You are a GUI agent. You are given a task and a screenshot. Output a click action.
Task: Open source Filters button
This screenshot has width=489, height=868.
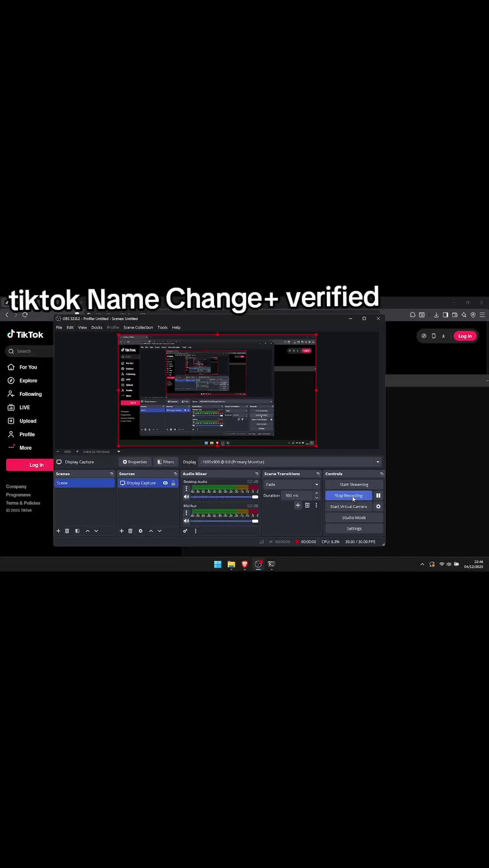point(166,462)
